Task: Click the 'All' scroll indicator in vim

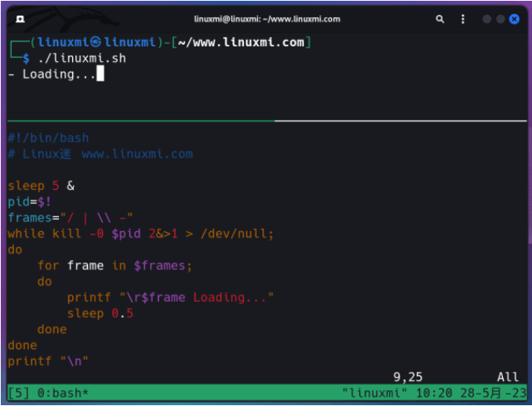Action: [508, 377]
